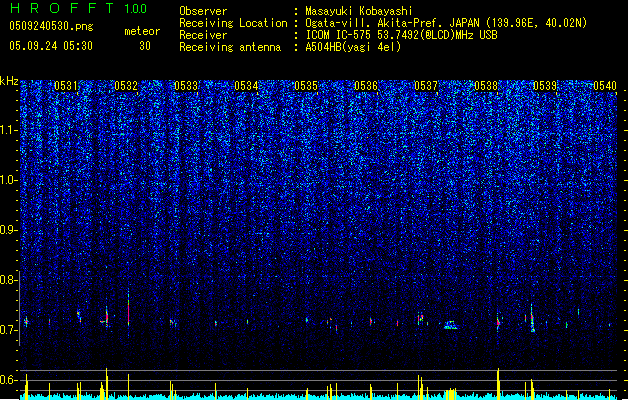Click the date stamp 05.09.24 05:30

click(x=51, y=46)
